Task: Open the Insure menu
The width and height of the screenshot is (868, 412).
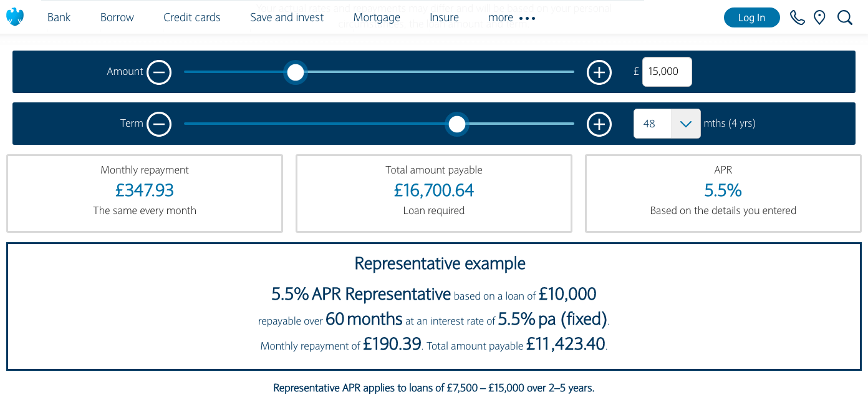Action: coord(444,17)
